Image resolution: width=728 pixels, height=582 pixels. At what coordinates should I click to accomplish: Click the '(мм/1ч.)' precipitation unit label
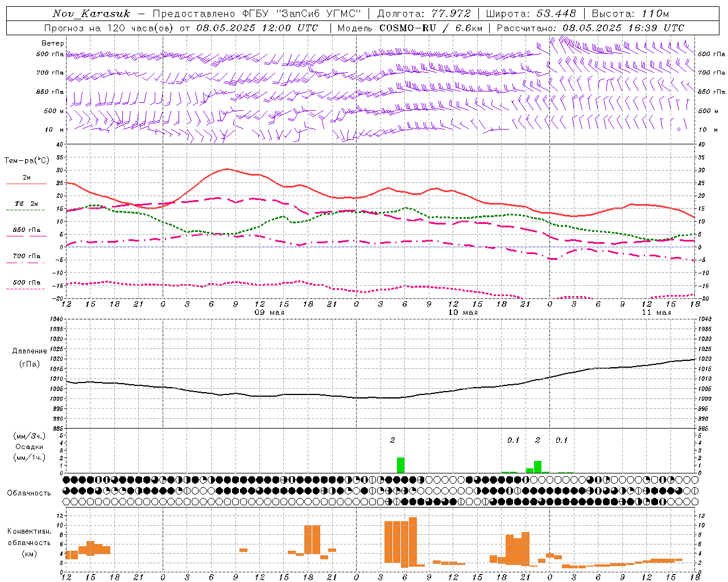[x=30, y=458]
